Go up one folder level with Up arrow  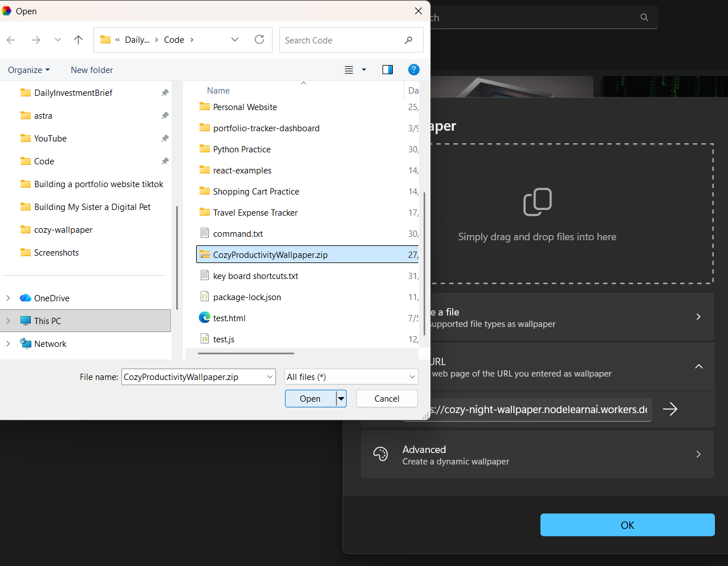click(79, 40)
